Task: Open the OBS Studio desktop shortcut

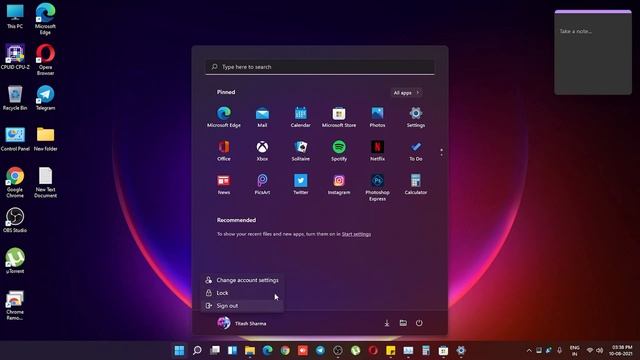Action: point(15,220)
